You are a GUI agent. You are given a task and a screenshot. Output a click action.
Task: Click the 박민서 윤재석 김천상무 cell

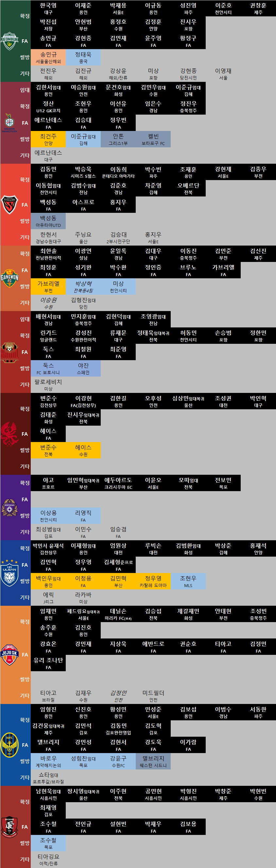(x=48, y=548)
